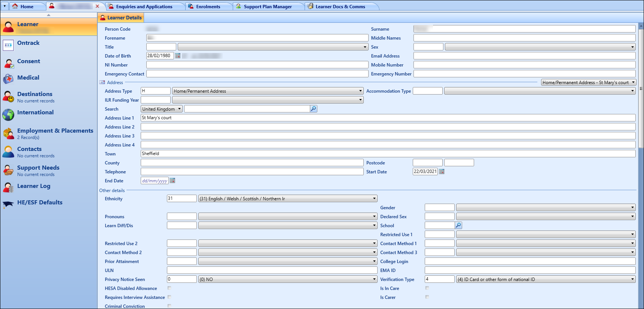This screenshot has width=644, height=309.
Task: Click the address search magnifier icon
Action: (x=314, y=109)
